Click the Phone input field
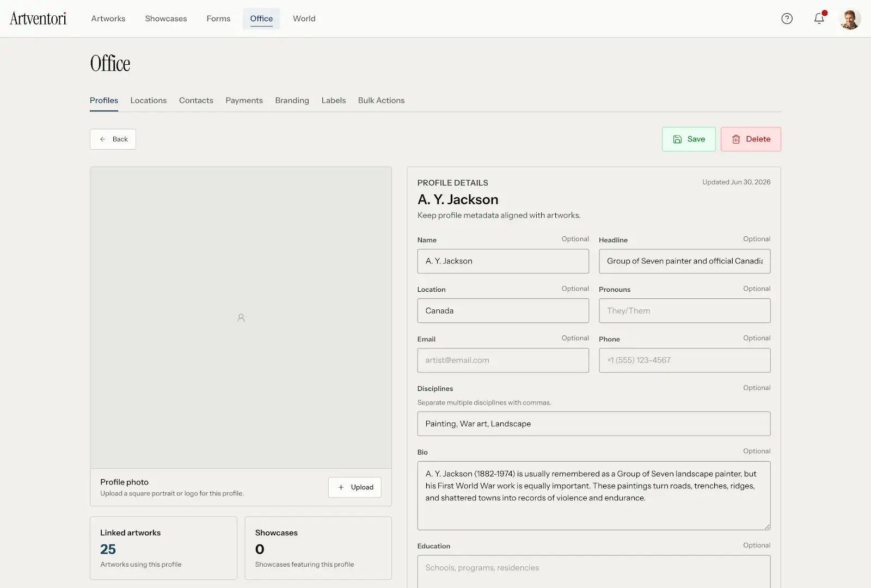This screenshot has width=871, height=588. (x=685, y=360)
